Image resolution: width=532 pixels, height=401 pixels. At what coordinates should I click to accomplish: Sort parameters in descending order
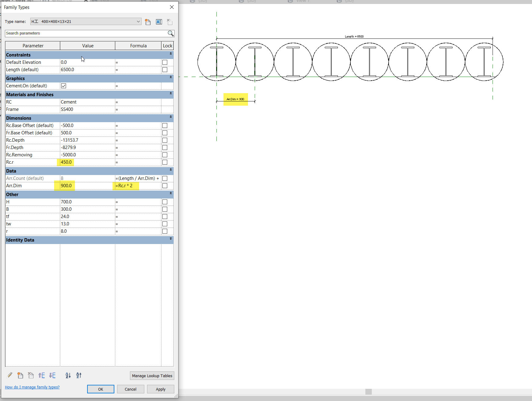pos(79,375)
